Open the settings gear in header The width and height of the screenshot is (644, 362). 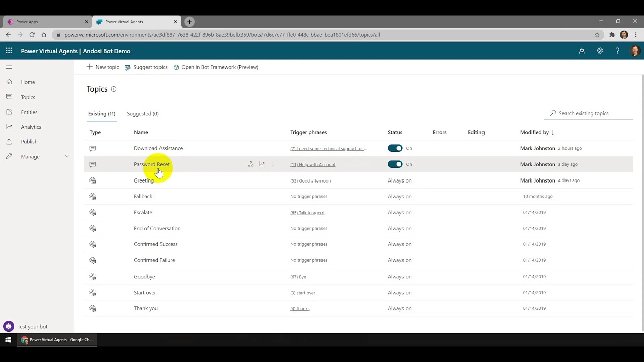599,51
